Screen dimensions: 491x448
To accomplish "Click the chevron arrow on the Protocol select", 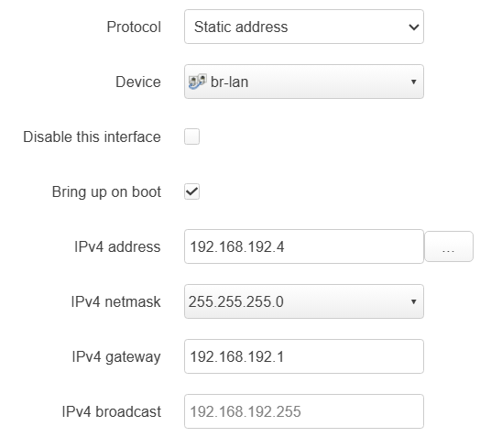I will [x=414, y=27].
